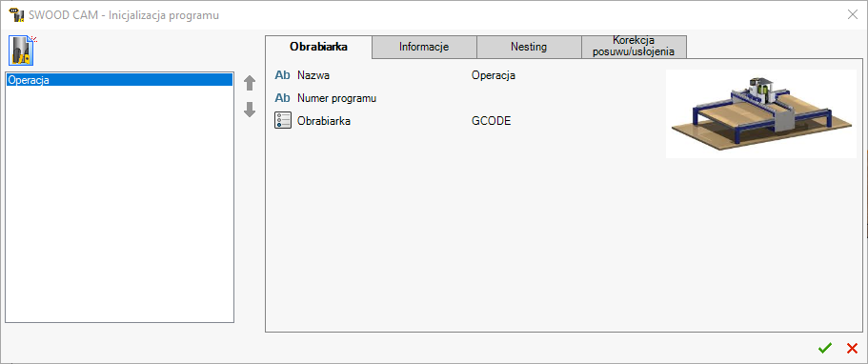Open the Informacje tab

tap(424, 47)
